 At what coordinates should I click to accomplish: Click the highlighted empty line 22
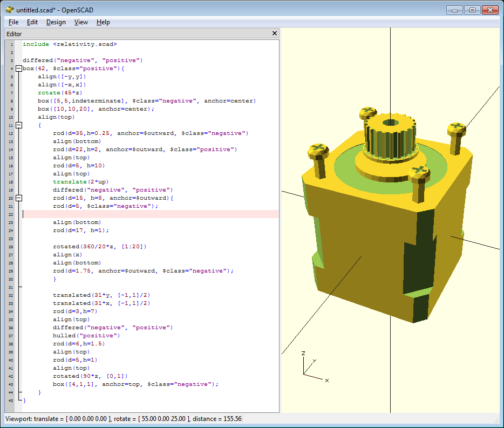[151, 214]
